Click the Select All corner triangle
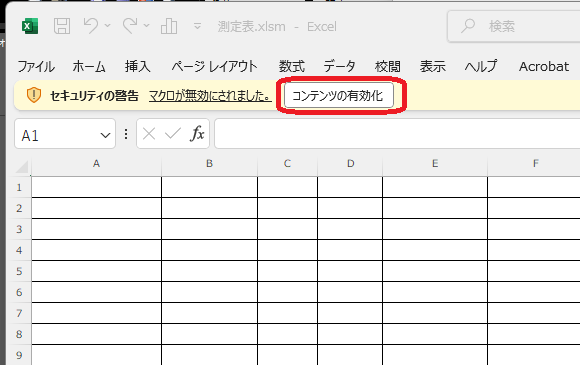Image resolution: width=580 pixels, height=365 pixels. coord(22,167)
